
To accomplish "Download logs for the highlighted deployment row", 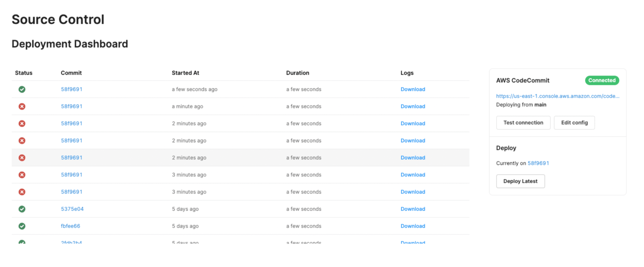I will tap(413, 158).
